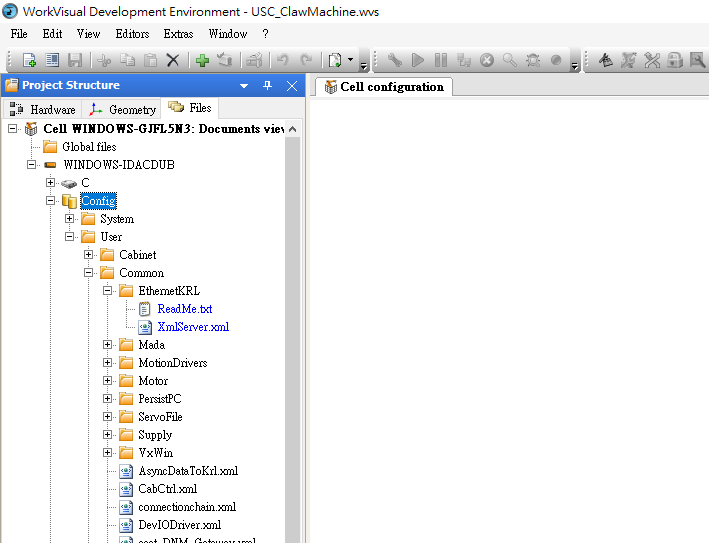Image resolution: width=709 pixels, height=543 pixels.
Task: Open the File menu
Action: [19, 34]
